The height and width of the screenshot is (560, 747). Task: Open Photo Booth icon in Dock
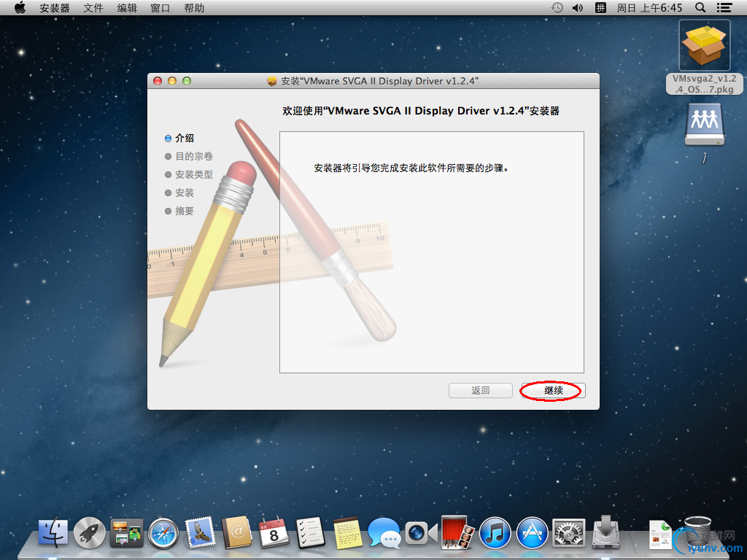[x=458, y=532]
